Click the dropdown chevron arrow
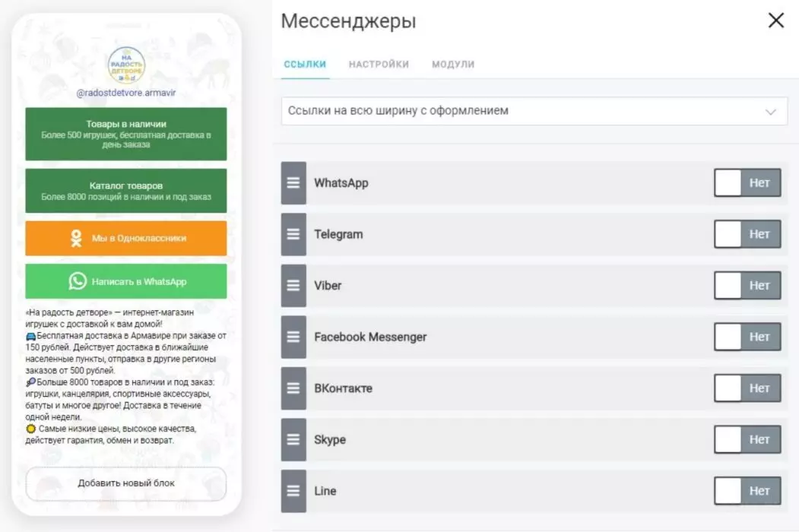 click(x=770, y=112)
